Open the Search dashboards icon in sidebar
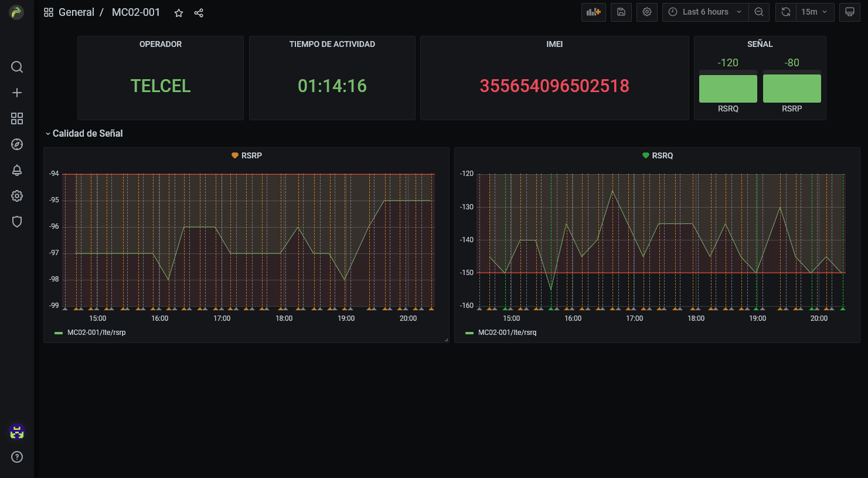This screenshot has width=868, height=478. point(17,67)
